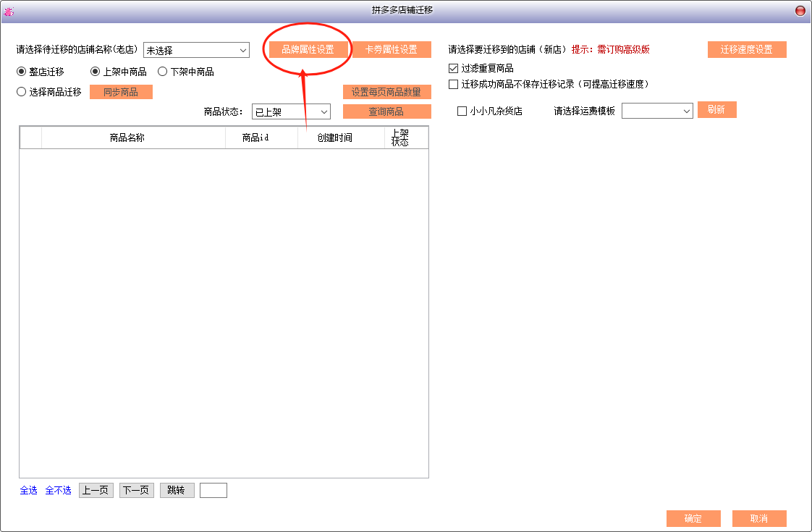Expand the 商品状态 dropdown showing 已上架
Screen dimensions: 812x532
coord(291,112)
